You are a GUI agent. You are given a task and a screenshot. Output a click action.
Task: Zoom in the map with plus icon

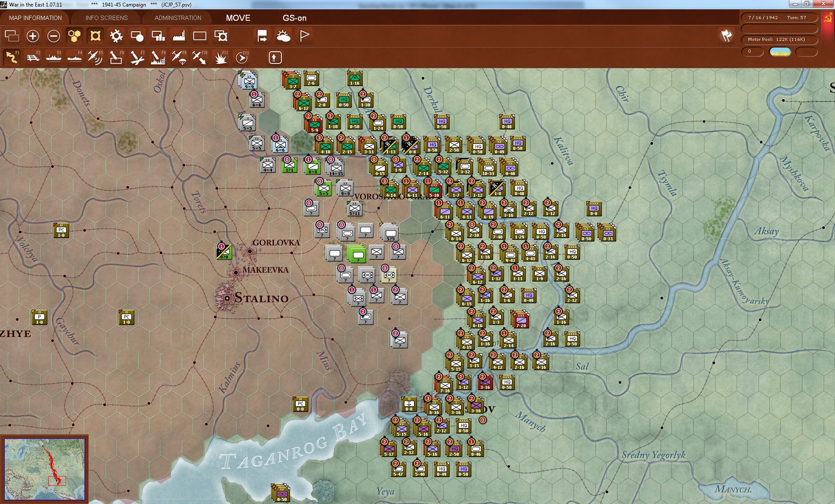33,36
